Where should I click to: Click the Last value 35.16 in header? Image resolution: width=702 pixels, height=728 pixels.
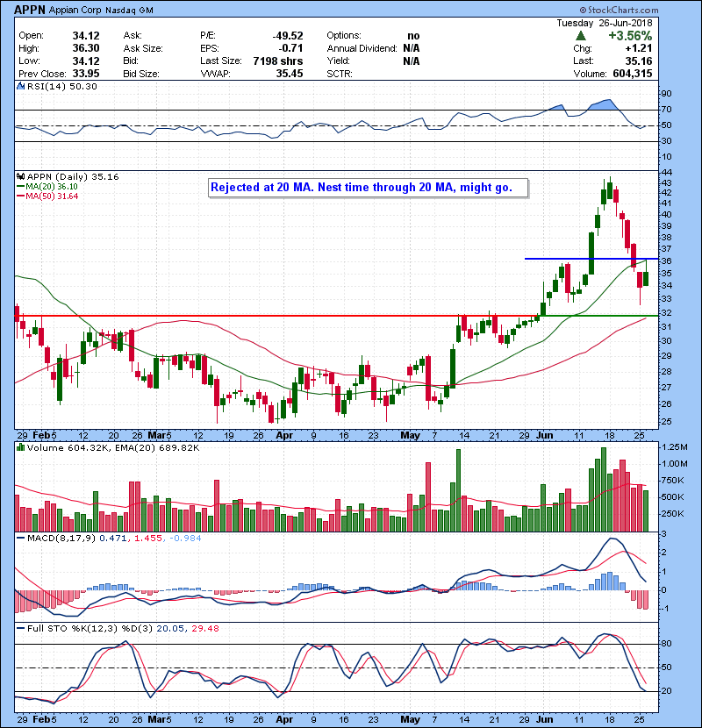[639, 61]
